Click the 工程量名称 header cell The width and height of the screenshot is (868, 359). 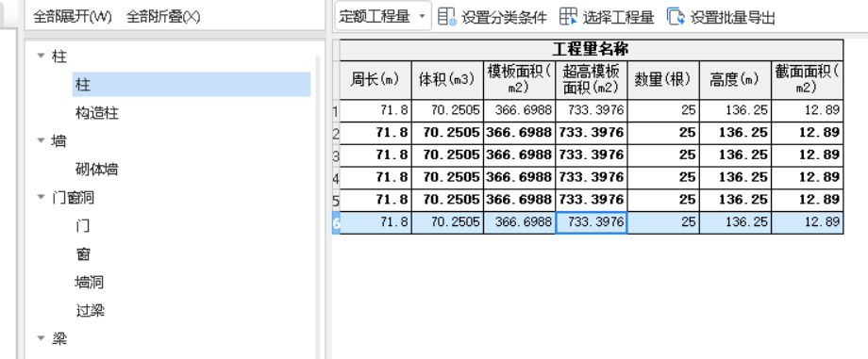[592, 50]
